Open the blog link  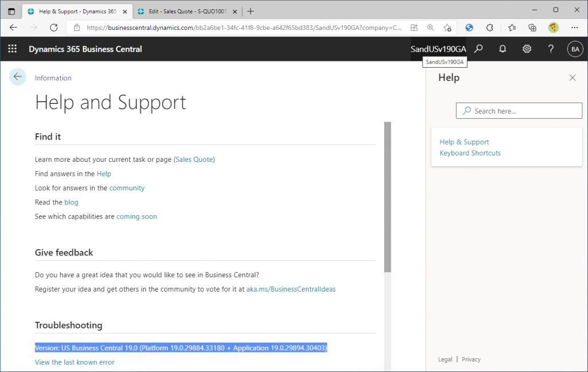pos(71,202)
